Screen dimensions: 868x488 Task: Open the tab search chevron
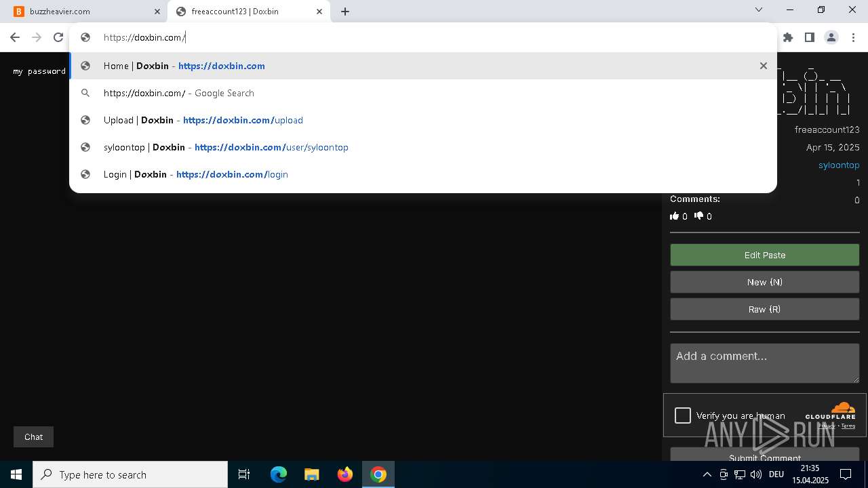click(x=759, y=9)
